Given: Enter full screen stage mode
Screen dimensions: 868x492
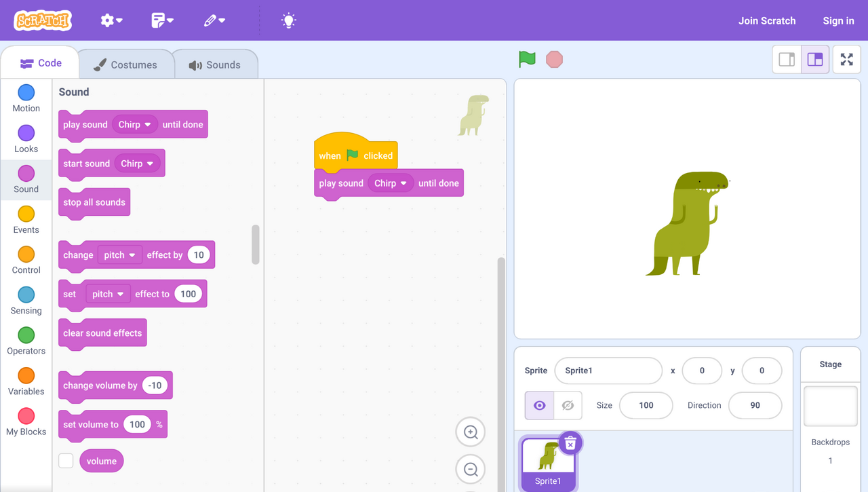Looking at the screenshot, I should pos(846,59).
